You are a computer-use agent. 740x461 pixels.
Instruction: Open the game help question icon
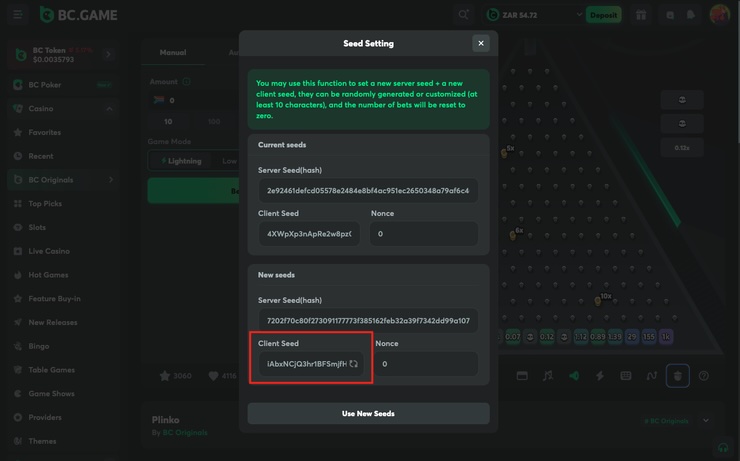pyautogui.click(x=704, y=376)
